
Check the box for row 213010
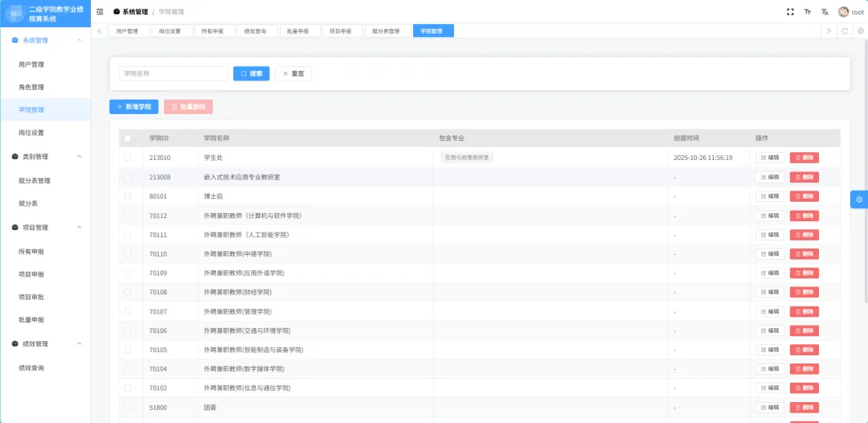128,158
